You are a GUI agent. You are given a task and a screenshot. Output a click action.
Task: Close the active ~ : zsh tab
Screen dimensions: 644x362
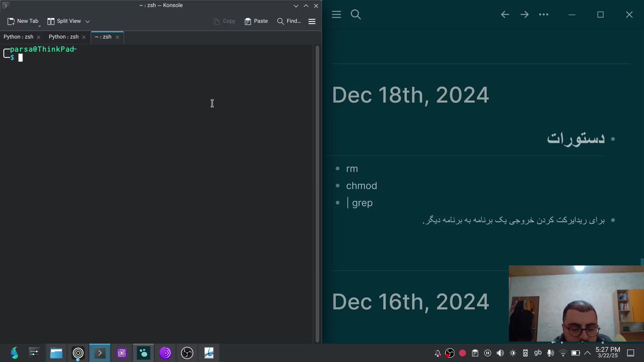117,37
